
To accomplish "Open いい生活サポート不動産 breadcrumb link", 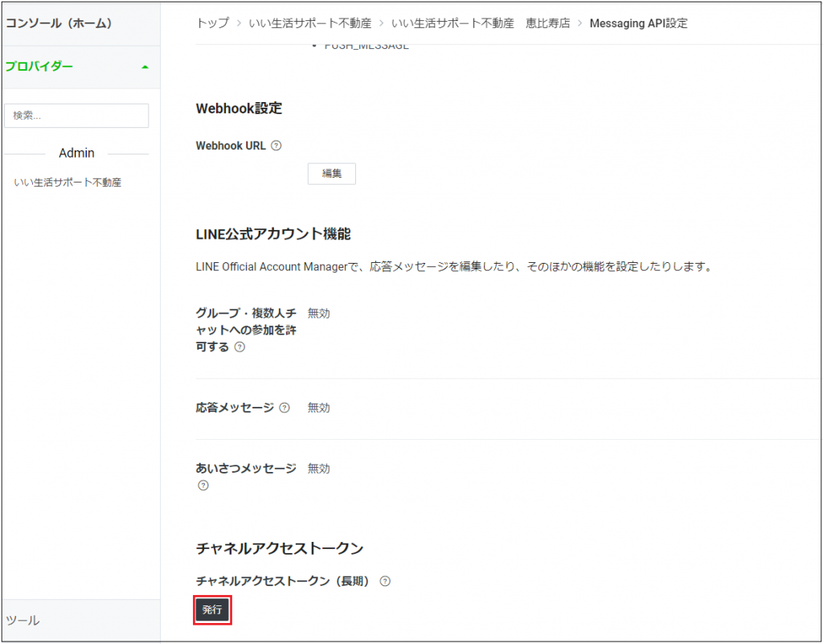I will (x=310, y=23).
